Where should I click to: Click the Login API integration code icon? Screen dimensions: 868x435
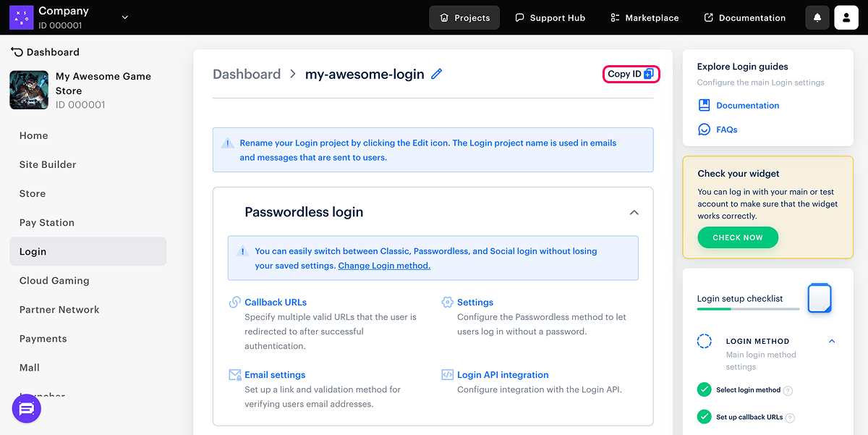coord(447,375)
